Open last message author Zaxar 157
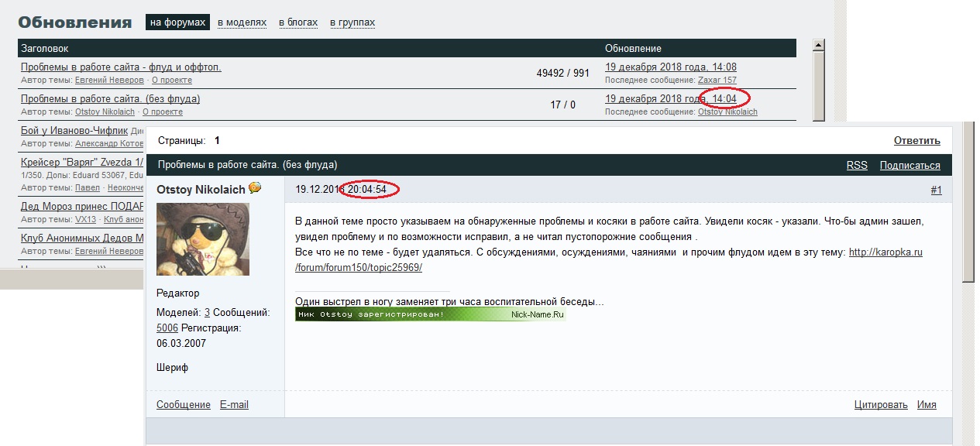The width and height of the screenshot is (980, 446). click(717, 80)
